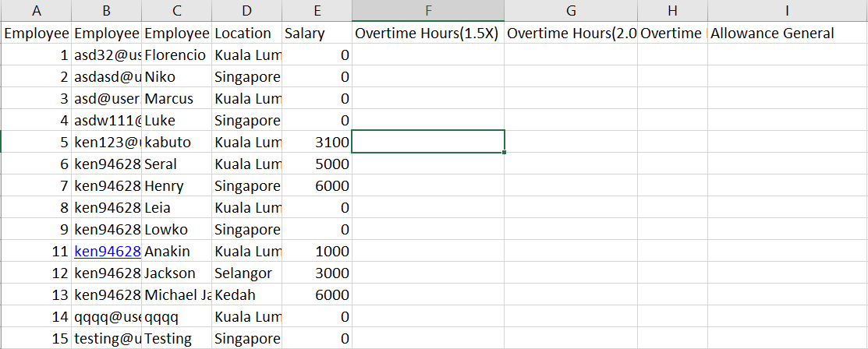The width and height of the screenshot is (868, 349).
Task: Select the cell containing 'Niko'
Action: coord(176,77)
